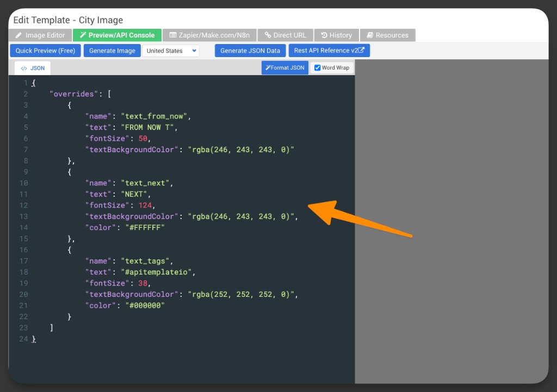
Task: Click the book icon on the Resources tab
Action: click(369, 35)
